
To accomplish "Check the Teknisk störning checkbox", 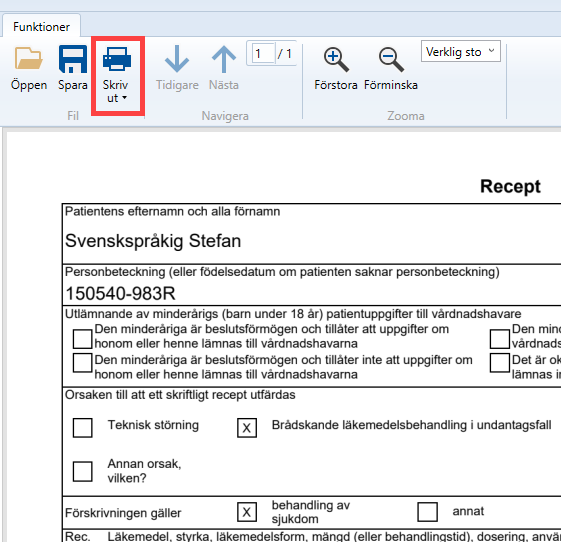I will (x=83, y=428).
